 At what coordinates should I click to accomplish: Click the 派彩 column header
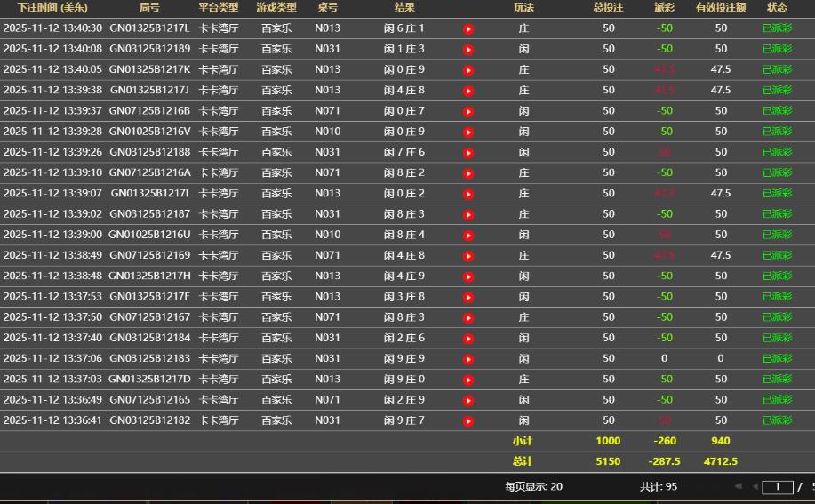tap(664, 7)
